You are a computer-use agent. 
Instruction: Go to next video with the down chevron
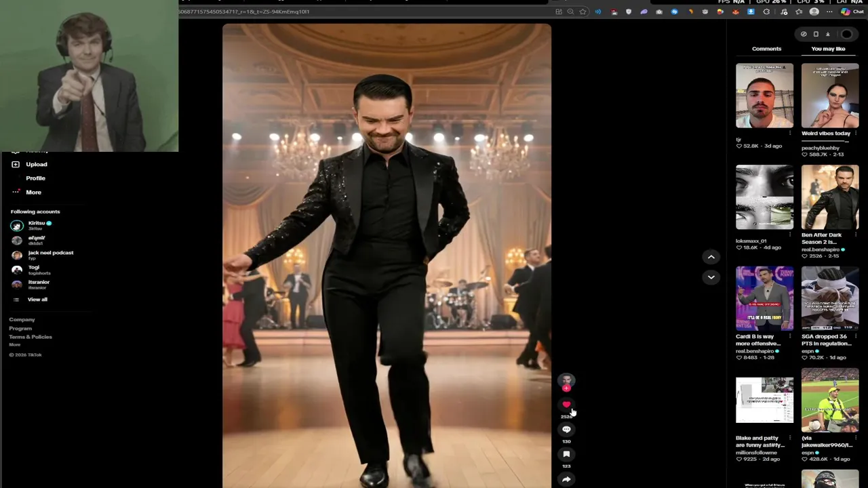(711, 277)
